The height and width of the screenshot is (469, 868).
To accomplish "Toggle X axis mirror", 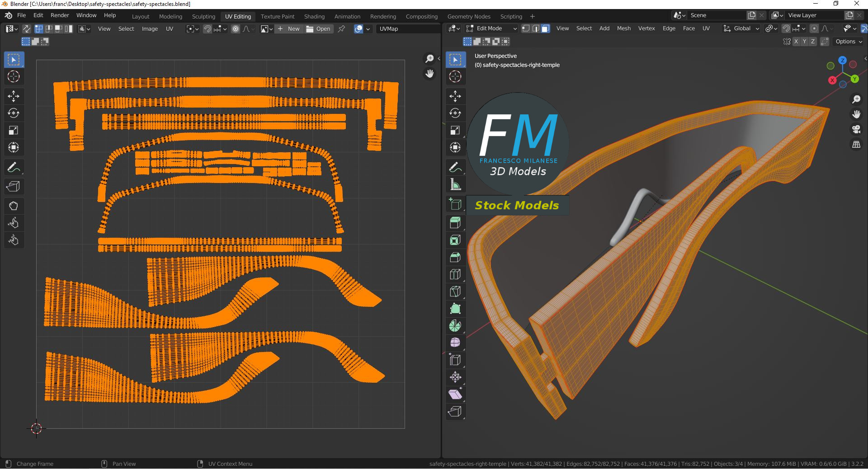I will [796, 42].
